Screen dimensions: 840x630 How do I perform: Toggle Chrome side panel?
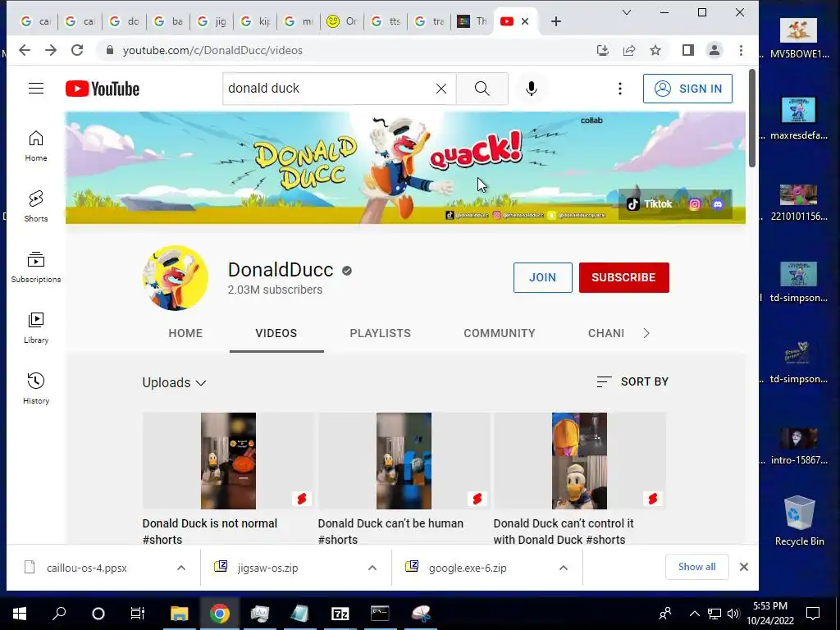(688, 50)
